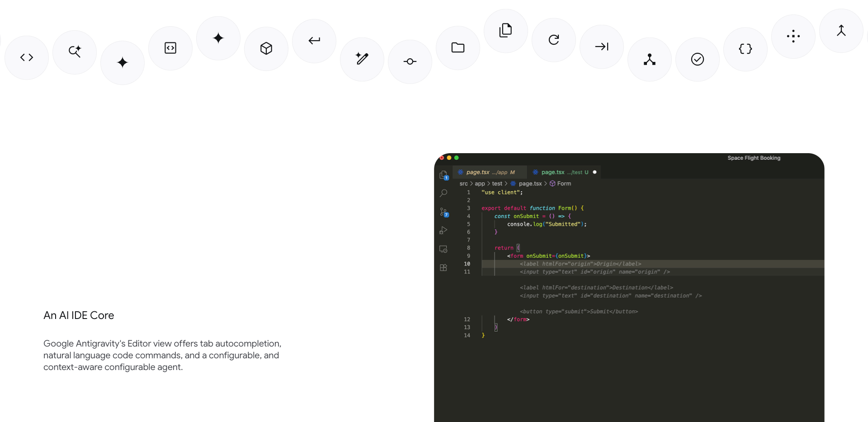The height and width of the screenshot is (422, 868).
Task: Click the copy documents icon bubble
Action: (505, 30)
